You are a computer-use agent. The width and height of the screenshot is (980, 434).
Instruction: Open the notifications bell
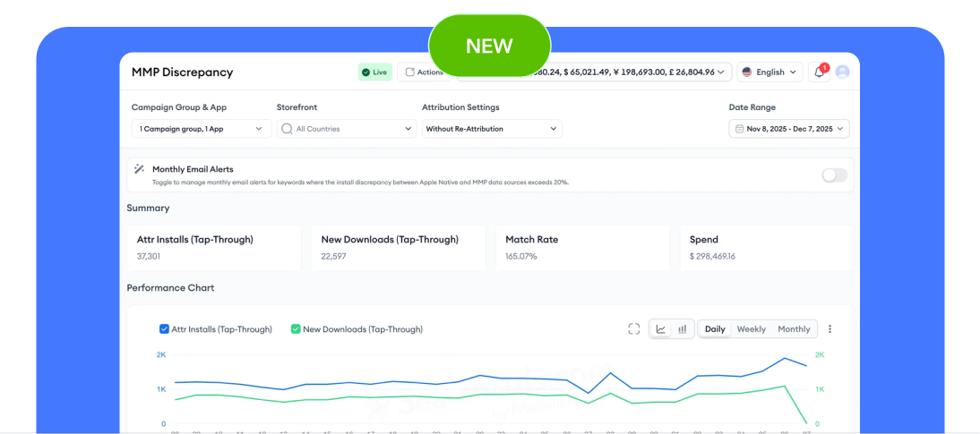(x=819, y=72)
